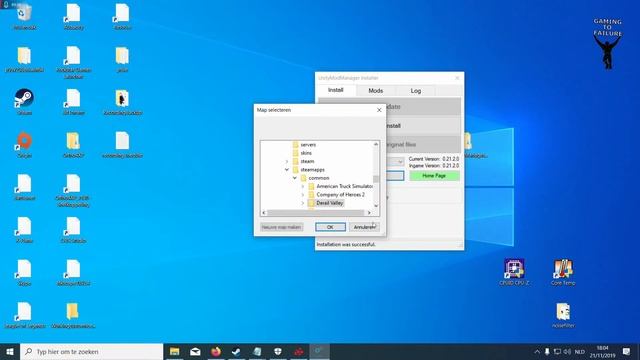This screenshot has width=640, height=360.
Task: Launch Firefox from the taskbar
Action: (216, 351)
